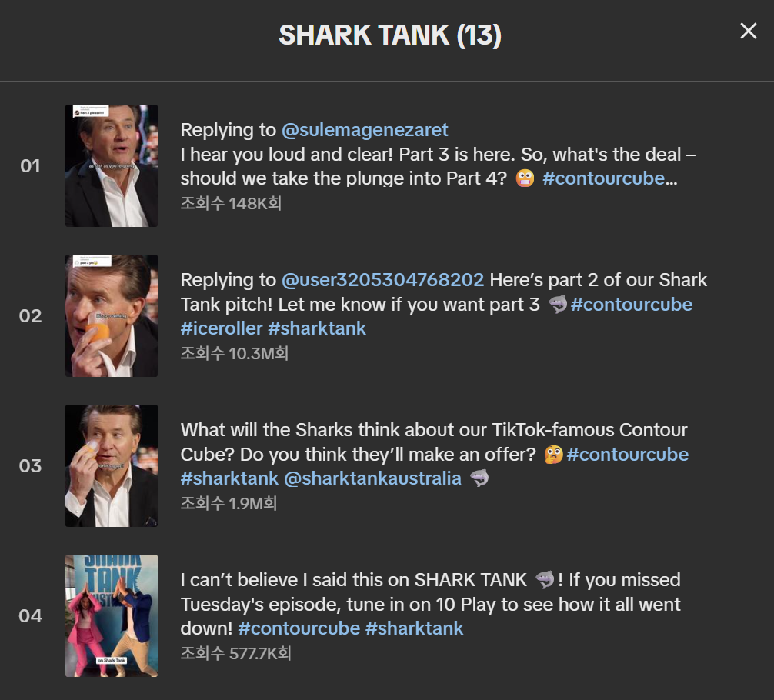Open the first video thumbnail

click(x=112, y=165)
